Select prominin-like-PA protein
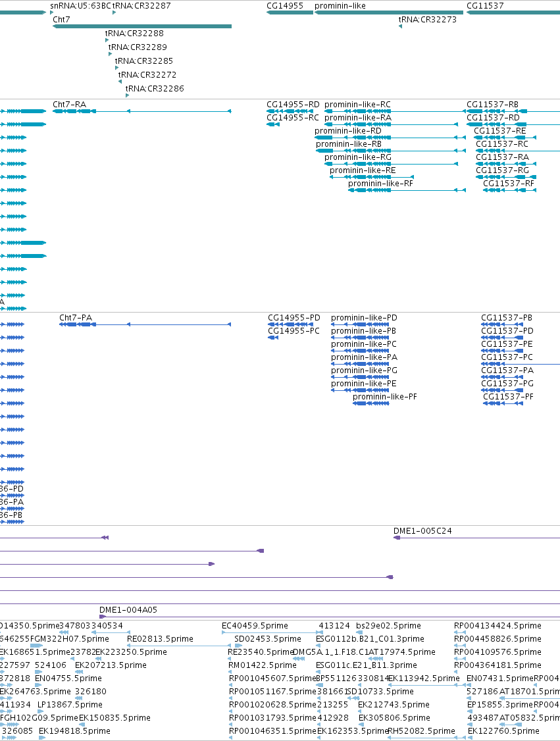560x741 pixels. pos(364,357)
